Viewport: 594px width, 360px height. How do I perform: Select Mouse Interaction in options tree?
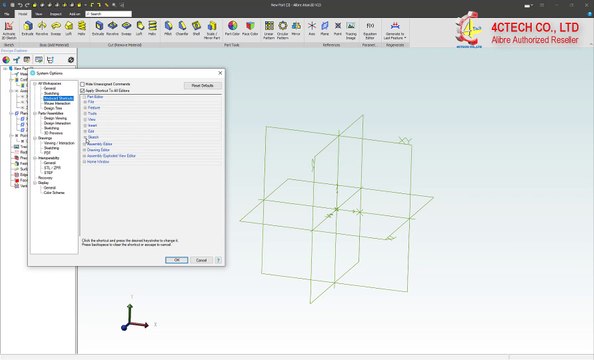[x=57, y=103]
